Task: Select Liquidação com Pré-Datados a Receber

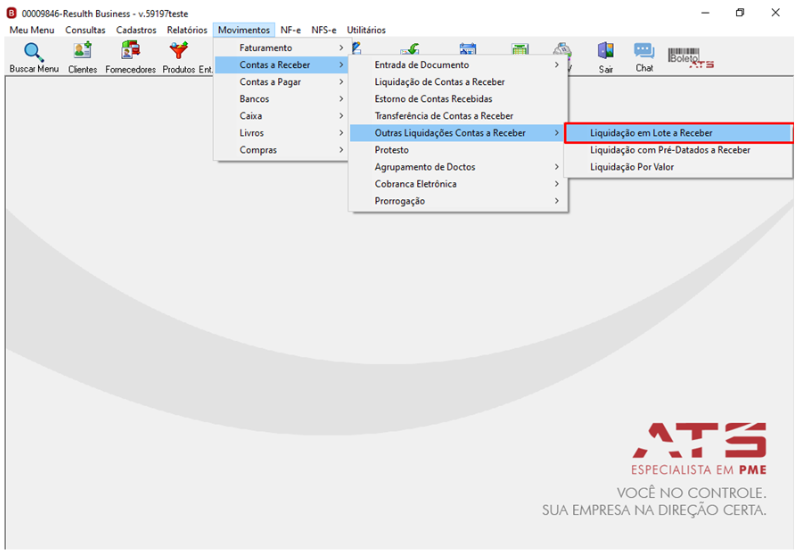Action: 679,150
